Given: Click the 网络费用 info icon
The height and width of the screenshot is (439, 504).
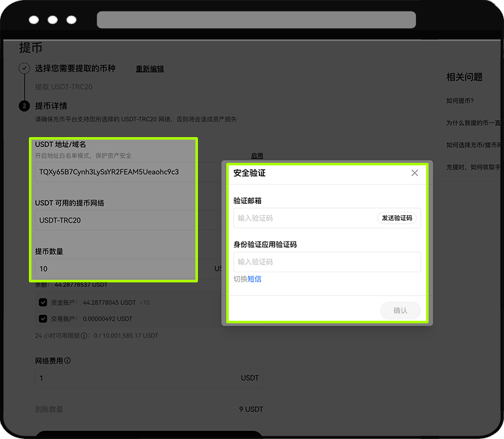Looking at the screenshot, I should (x=67, y=360).
